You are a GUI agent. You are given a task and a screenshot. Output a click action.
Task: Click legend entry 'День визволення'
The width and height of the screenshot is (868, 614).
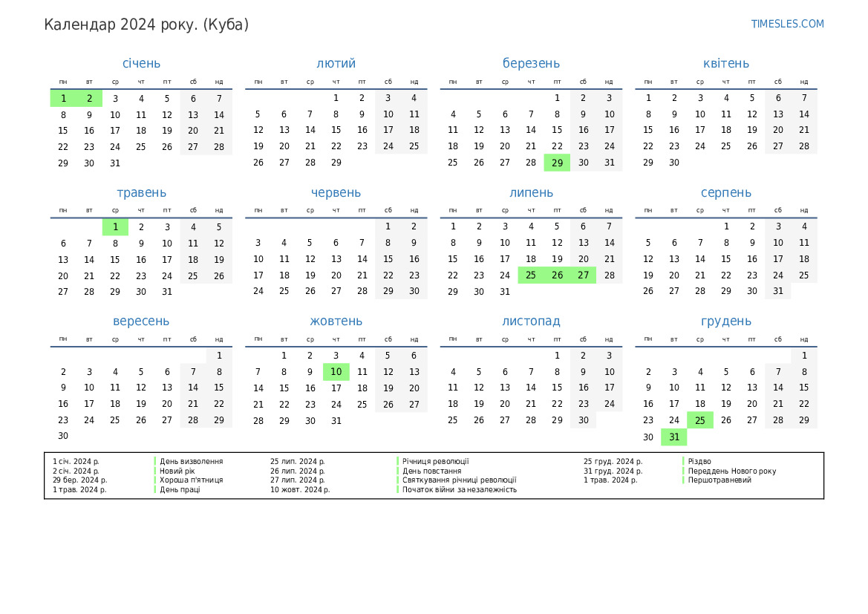192,461
